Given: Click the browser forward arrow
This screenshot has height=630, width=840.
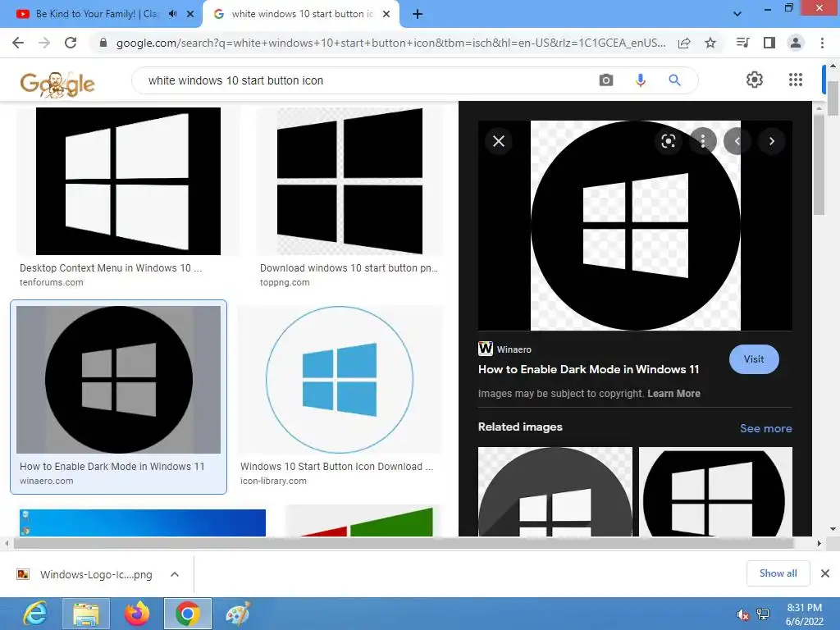Looking at the screenshot, I should coord(44,43).
